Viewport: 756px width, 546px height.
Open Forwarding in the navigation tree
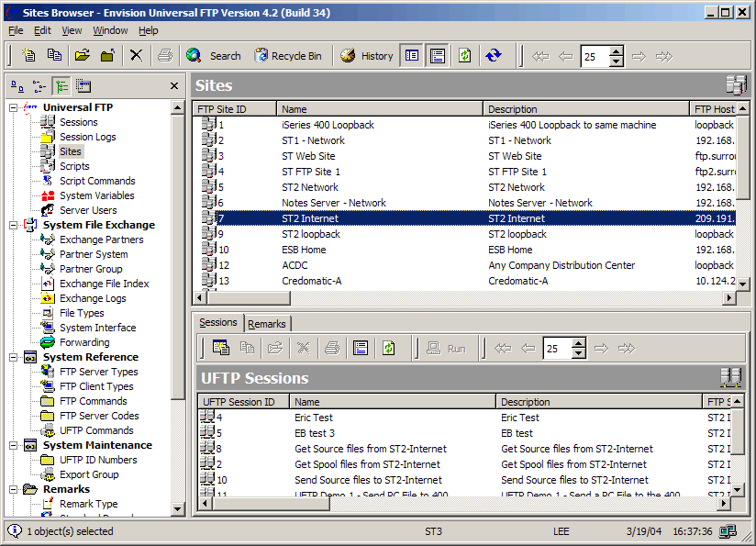click(x=84, y=342)
